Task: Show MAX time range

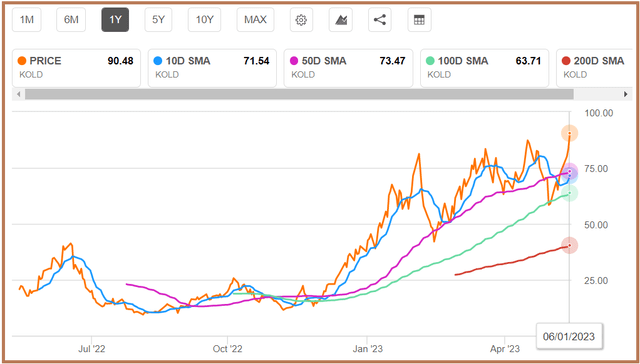Action: click(256, 20)
